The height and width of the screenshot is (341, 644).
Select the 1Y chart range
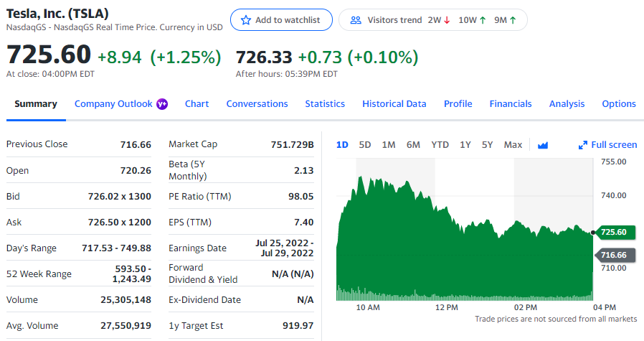(x=465, y=145)
